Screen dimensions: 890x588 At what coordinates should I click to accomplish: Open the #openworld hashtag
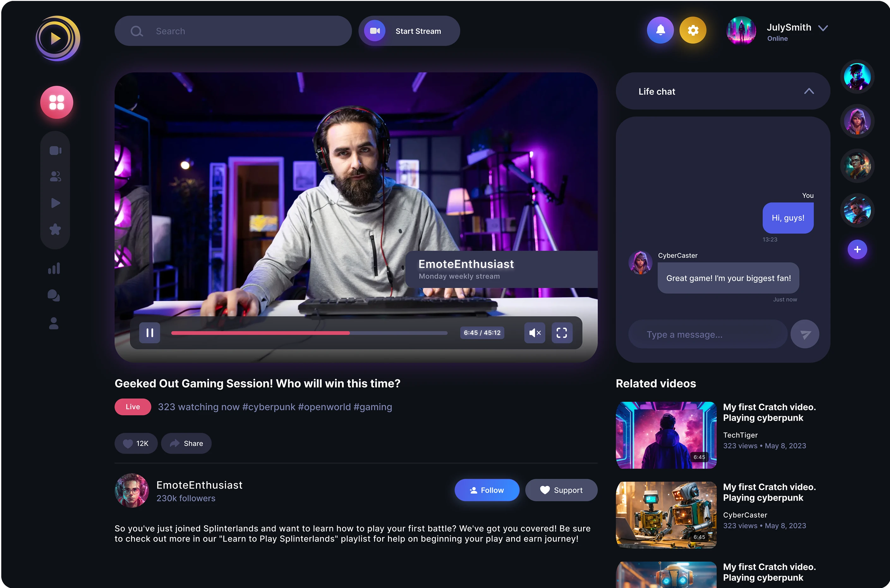click(324, 407)
